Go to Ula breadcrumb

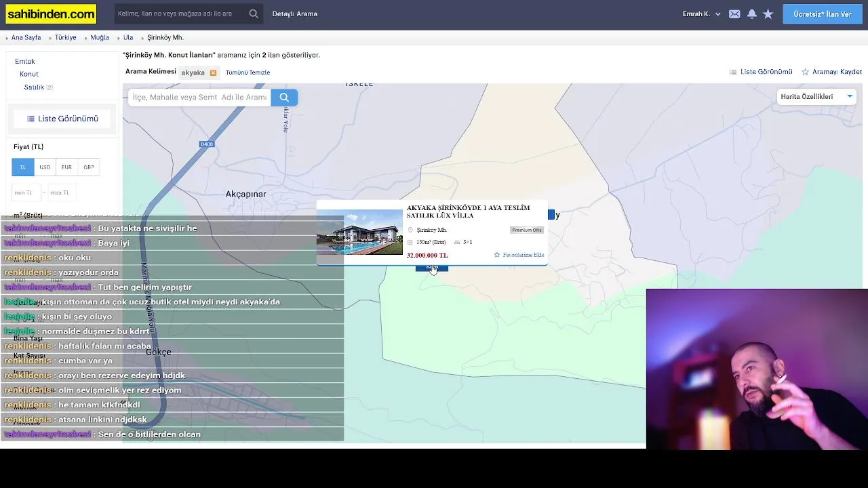128,37
